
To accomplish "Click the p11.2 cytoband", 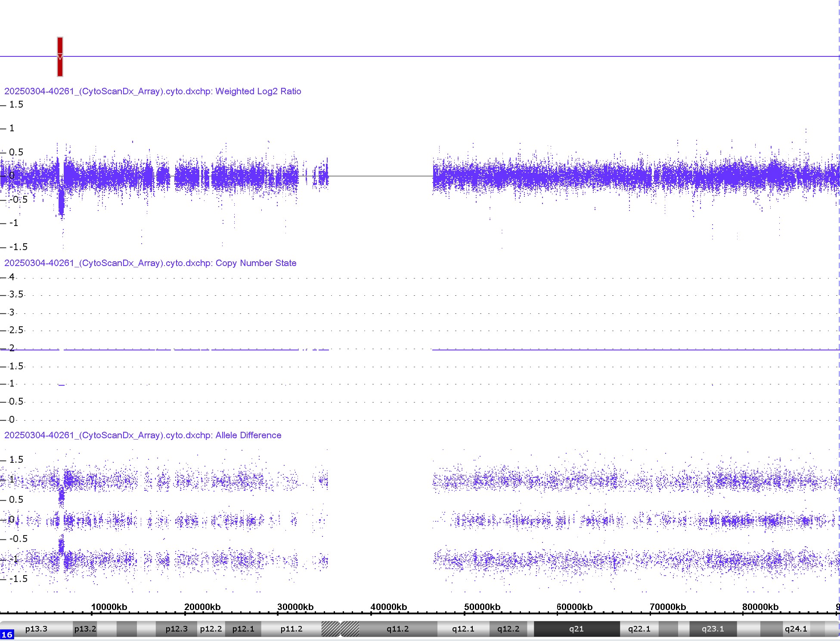I will click(291, 629).
